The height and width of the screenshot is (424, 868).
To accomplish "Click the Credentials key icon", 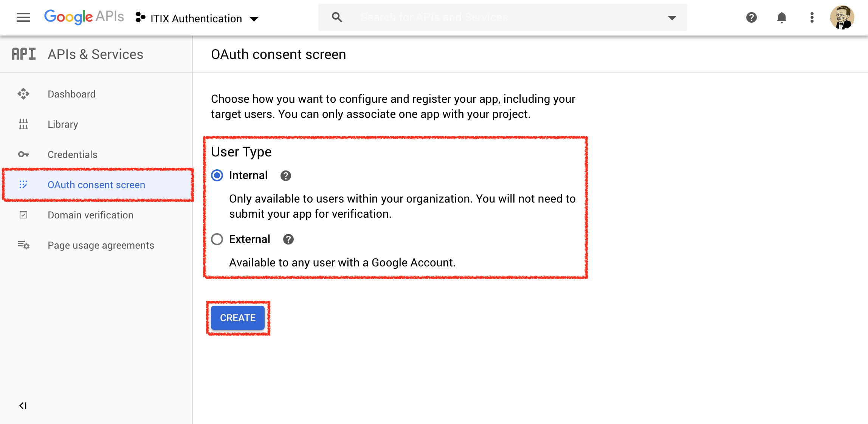I will coord(23,155).
